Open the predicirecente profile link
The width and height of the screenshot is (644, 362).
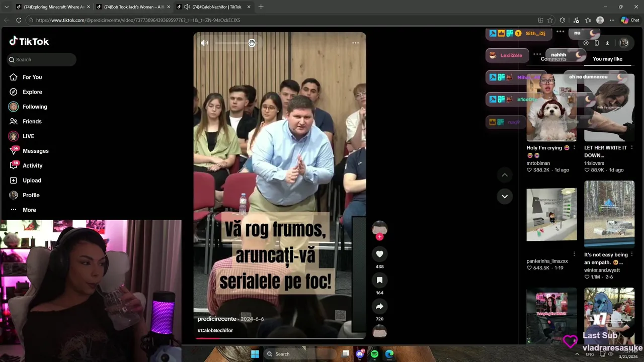click(x=217, y=319)
